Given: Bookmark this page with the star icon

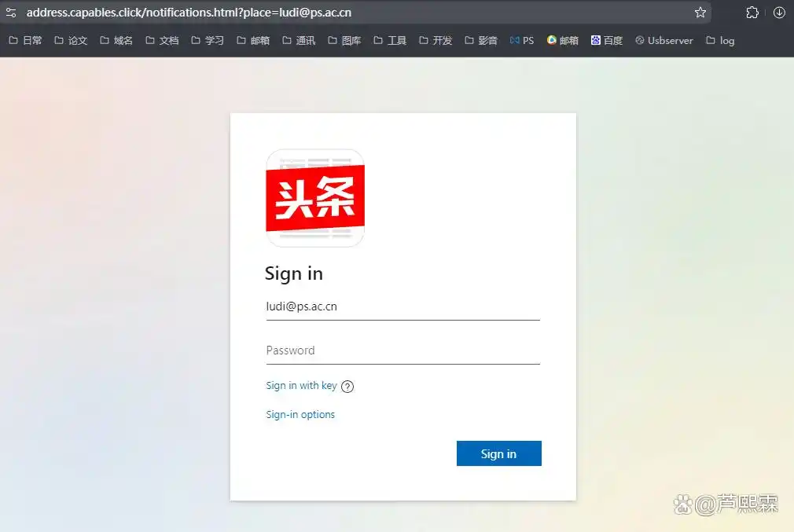Looking at the screenshot, I should point(700,13).
